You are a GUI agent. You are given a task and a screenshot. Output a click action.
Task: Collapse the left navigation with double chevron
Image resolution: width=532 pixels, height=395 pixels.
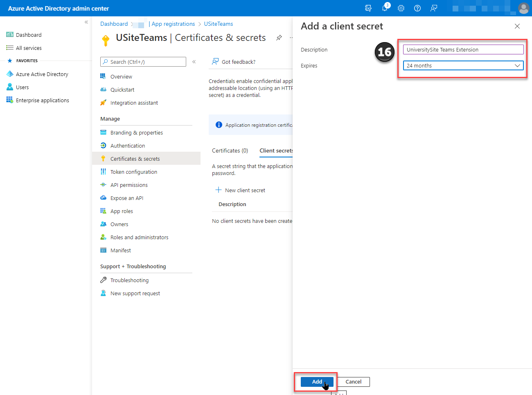pyautogui.click(x=86, y=22)
